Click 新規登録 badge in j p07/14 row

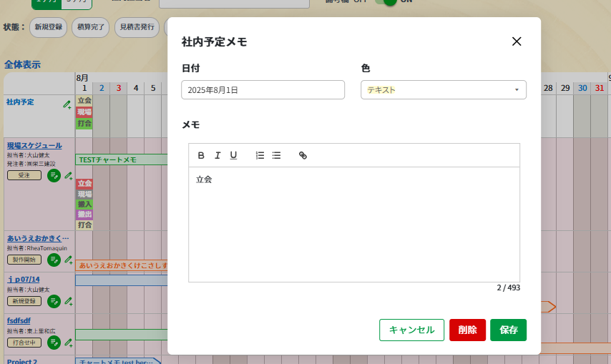[24, 301]
